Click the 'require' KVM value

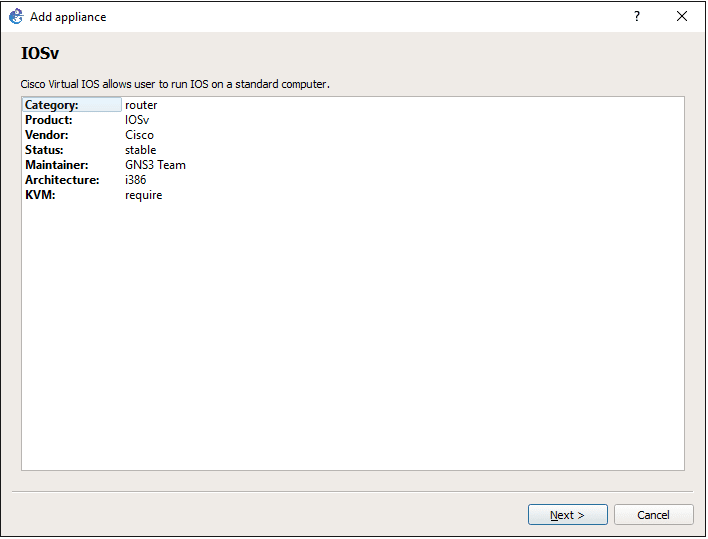point(143,195)
